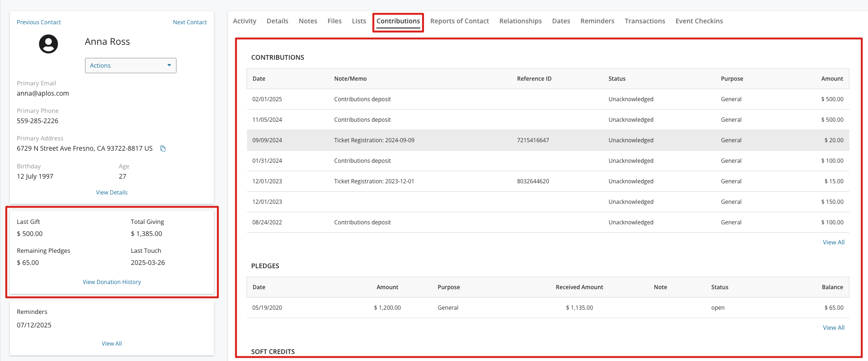The image size is (868, 361).
Task: Click reference ID 7215416647
Action: [x=533, y=140]
